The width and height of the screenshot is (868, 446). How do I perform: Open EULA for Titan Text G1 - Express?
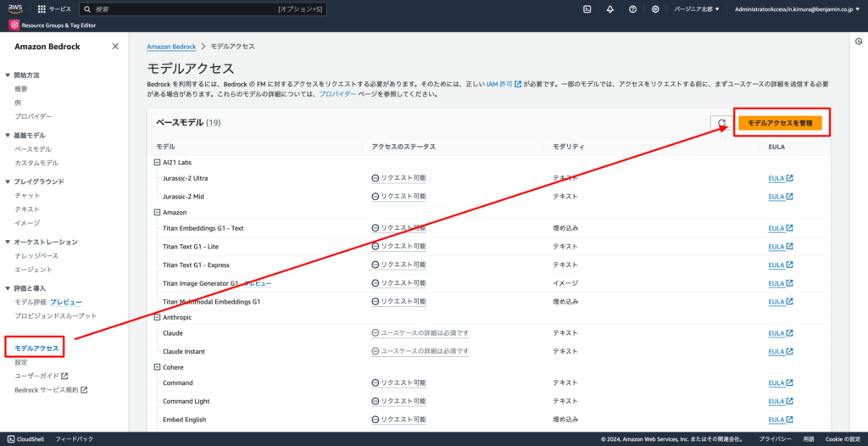pos(781,265)
